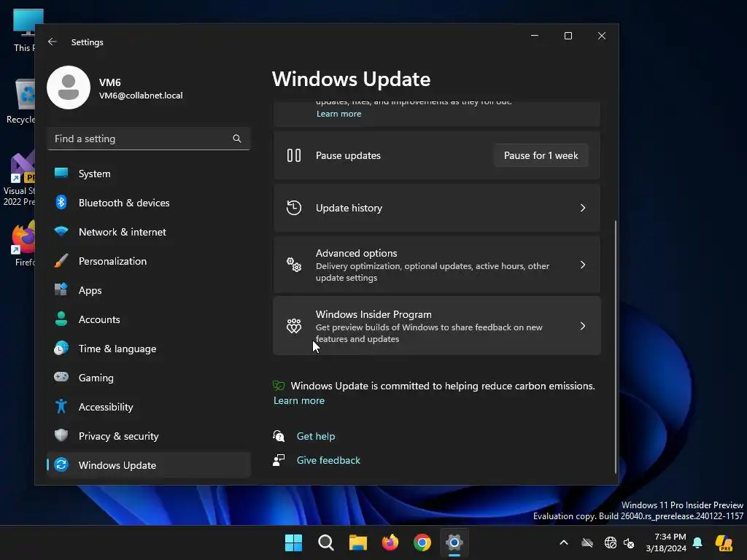Click the back arrow in Settings

click(x=53, y=42)
